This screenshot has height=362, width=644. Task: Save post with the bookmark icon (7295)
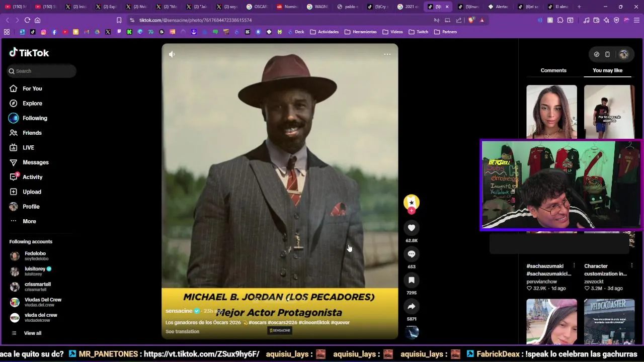click(x=412, y=280)
